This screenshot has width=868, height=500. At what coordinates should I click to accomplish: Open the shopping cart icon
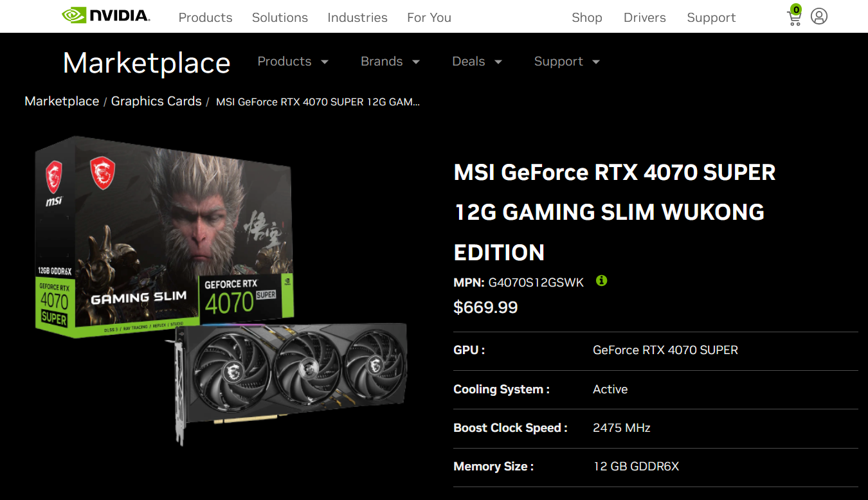[794, 18]
